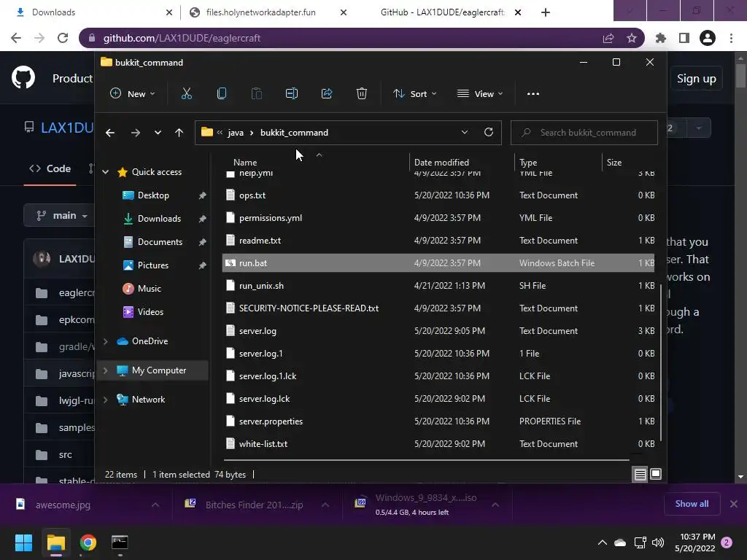Open the Windows Start menu
The width and height of the screenshot is (747, 560).
point(23,542)
